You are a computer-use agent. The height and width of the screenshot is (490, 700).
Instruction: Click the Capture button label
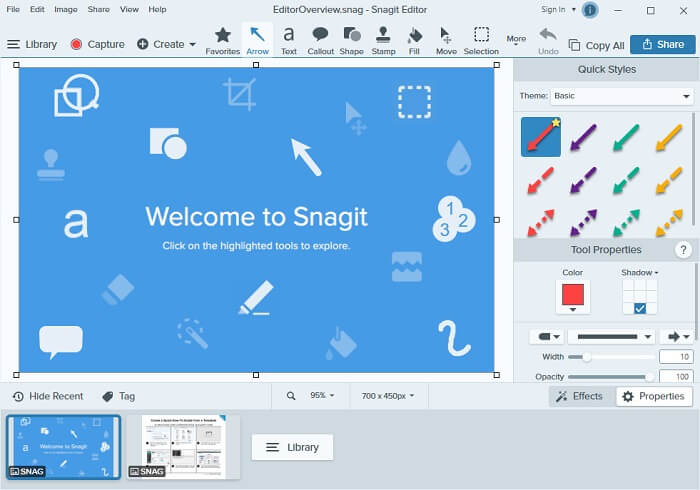click(x=106, y=44)
